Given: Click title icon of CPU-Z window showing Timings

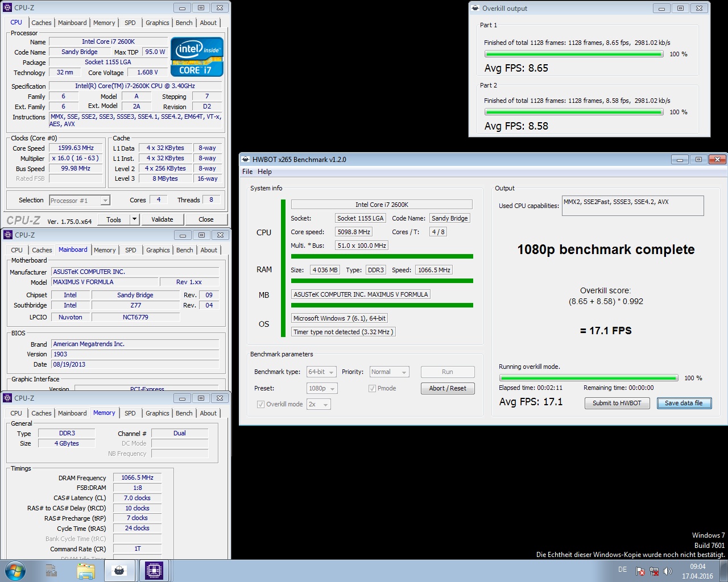Looking at the screenshot, I should coord(7,398).
